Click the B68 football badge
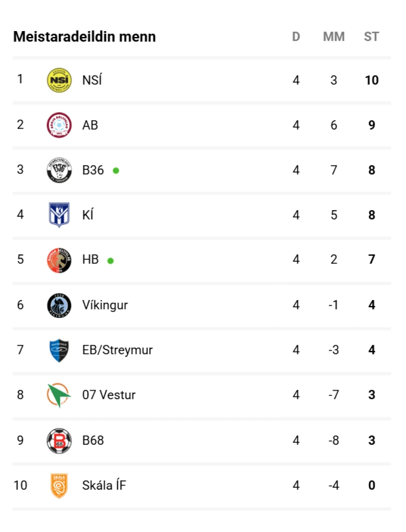The height and width of the screenshot is (532, 406). pos(59,440)
